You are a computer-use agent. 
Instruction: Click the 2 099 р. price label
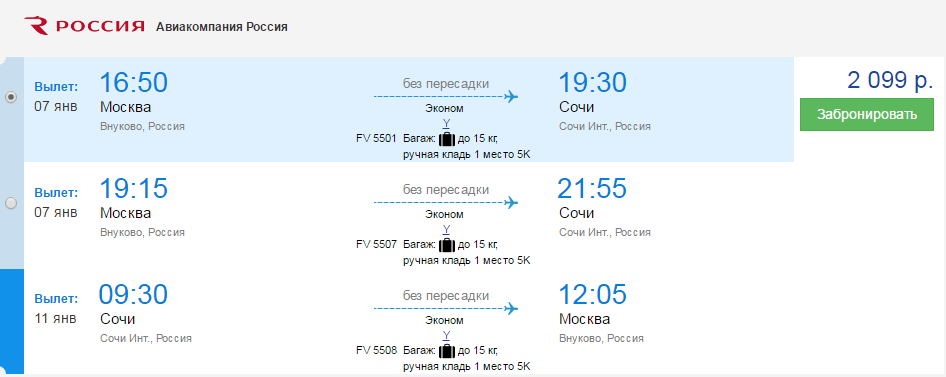tap(890, 80)
